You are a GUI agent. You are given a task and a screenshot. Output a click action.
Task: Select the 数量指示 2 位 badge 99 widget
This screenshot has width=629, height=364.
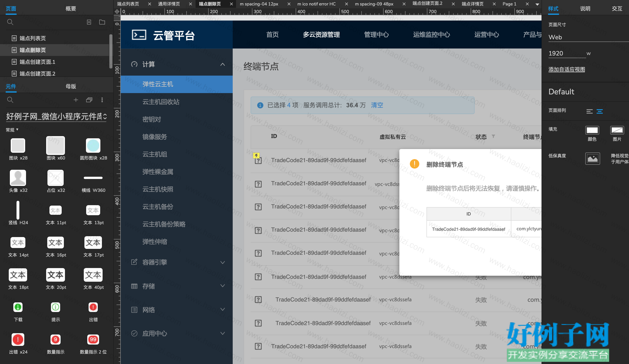coord(93,340)
